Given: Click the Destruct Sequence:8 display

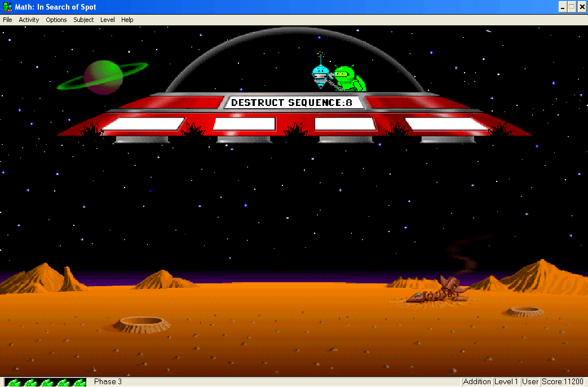Looking at the screenshot, I should pos(294,103).
